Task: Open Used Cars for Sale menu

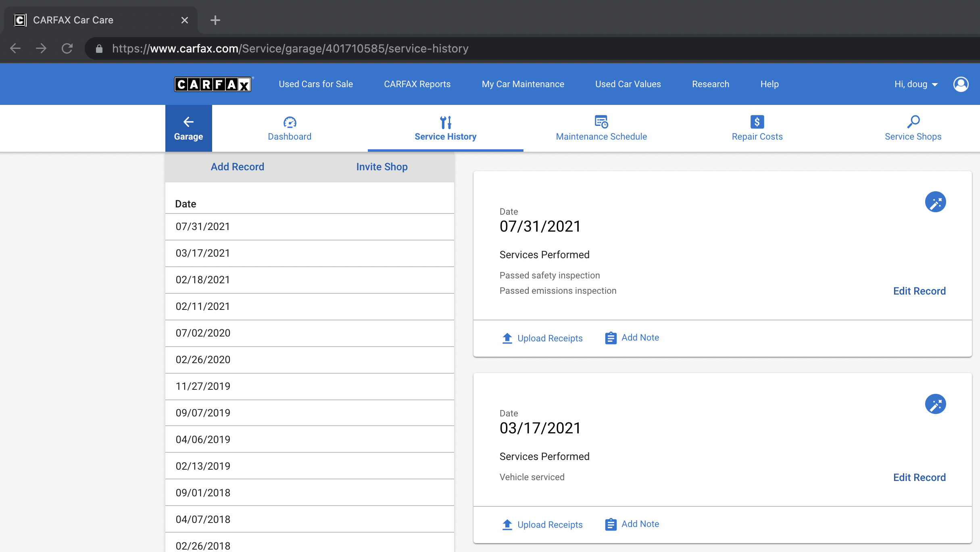Action: click(316, 84)
